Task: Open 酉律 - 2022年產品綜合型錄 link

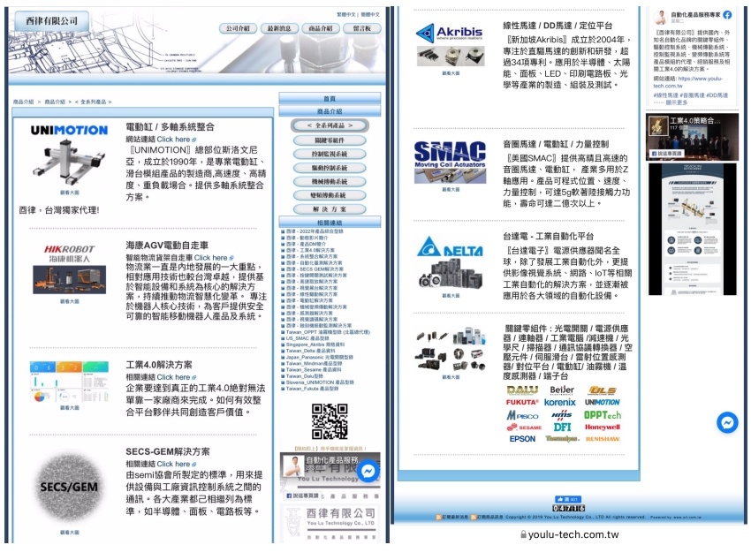Action: click(x=315, y=231)
